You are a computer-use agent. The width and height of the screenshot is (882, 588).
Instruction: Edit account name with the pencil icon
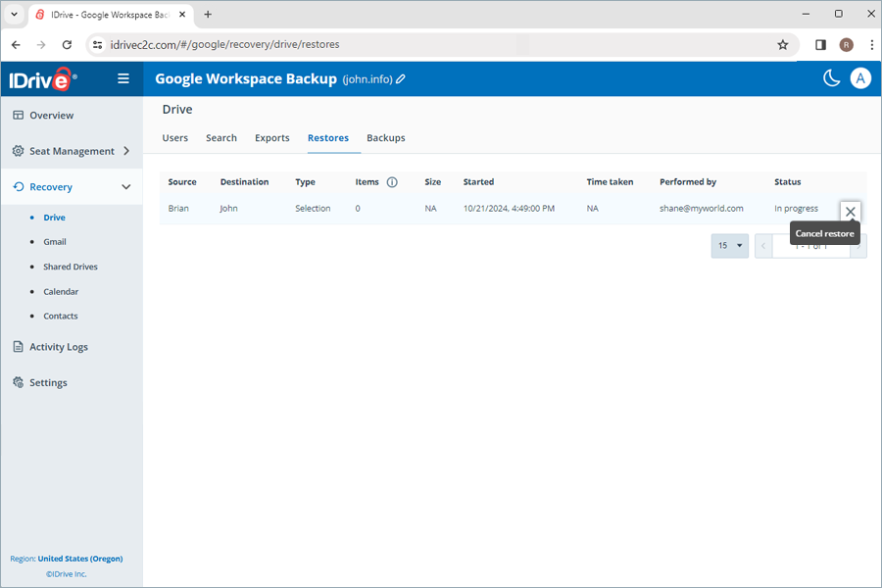click(x=401, y=79)
